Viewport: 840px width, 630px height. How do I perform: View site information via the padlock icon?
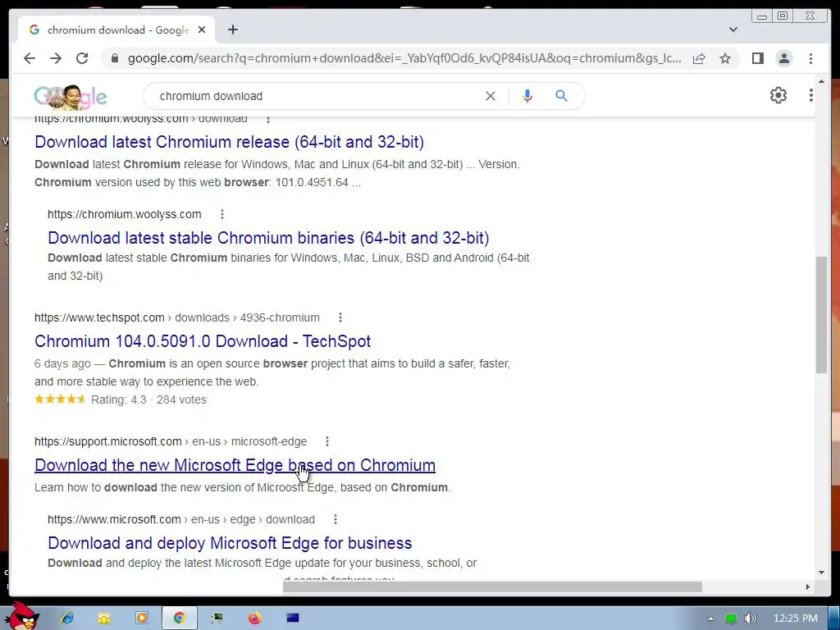click(114, 58)
